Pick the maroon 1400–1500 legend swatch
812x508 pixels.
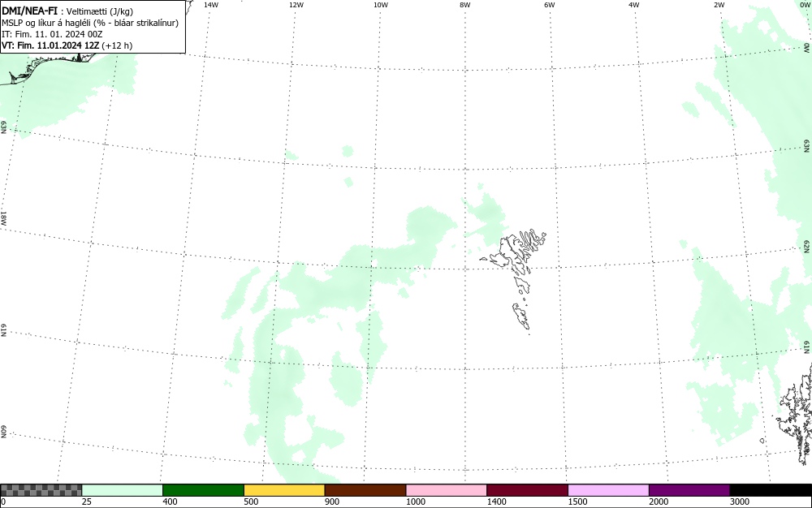(528, 490)
